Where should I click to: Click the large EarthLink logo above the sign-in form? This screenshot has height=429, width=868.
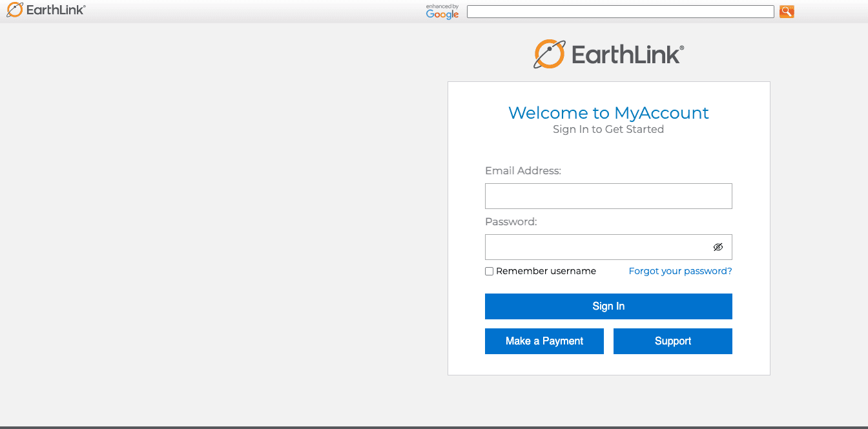608,54
